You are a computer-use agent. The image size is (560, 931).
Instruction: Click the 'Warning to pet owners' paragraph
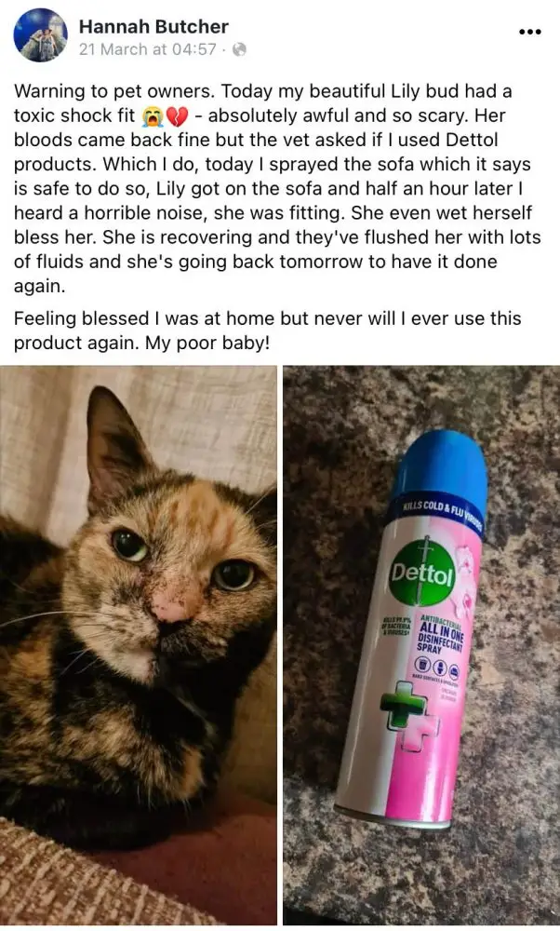[x=277, y=188]
